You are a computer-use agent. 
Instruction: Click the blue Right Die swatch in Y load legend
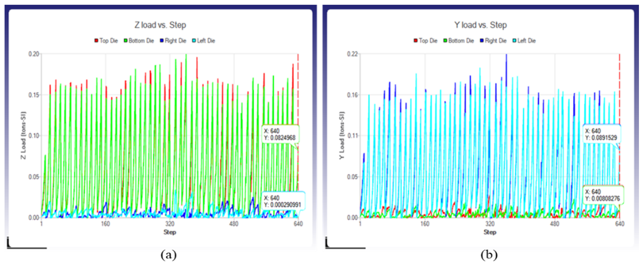tap(482, 40)
